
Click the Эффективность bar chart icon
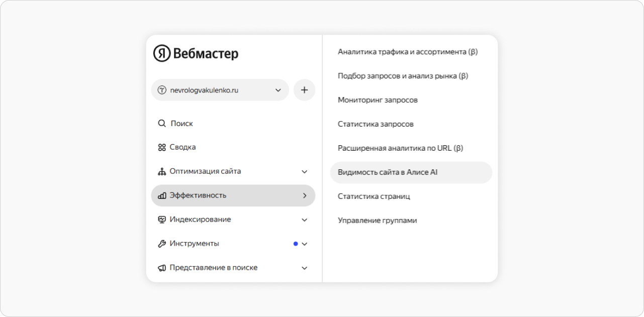[x=162, y=195]
